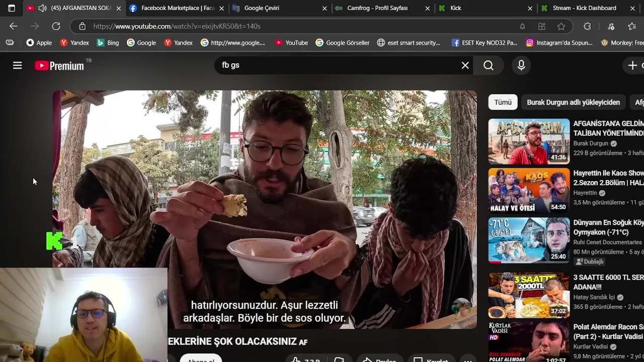The image size is (644, 362).
Task: Click the youtube.com address bar URL
Action: click(177, 26)
